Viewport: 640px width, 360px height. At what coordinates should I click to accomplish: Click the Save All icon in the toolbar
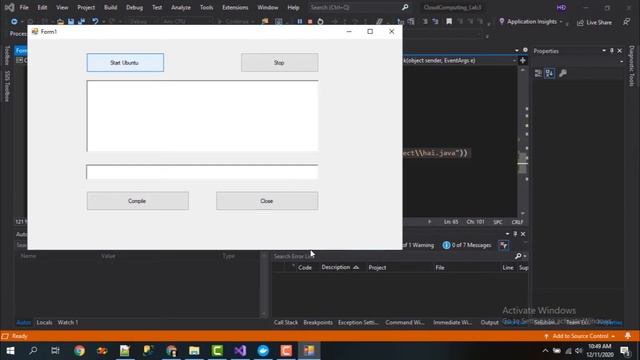point(82,21)
